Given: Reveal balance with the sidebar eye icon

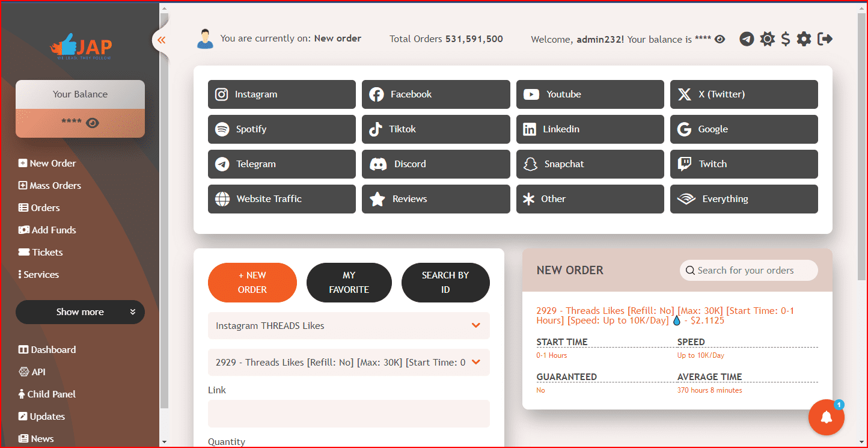Looking at the screenshot, I should tap(92, 123).
